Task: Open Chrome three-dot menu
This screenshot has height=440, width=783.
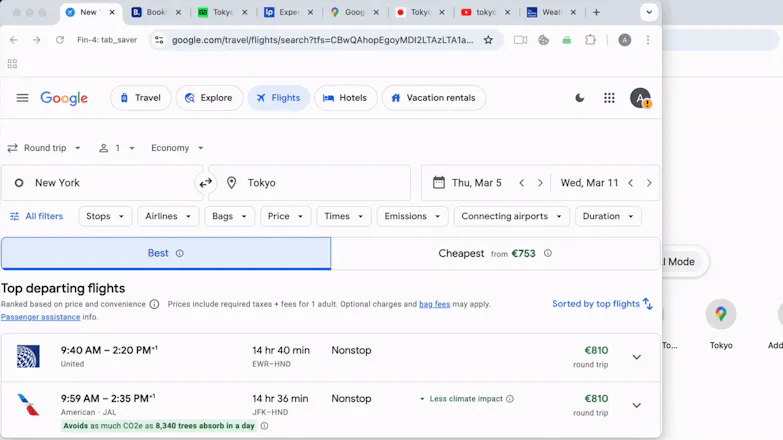Action: pos(648,40)
